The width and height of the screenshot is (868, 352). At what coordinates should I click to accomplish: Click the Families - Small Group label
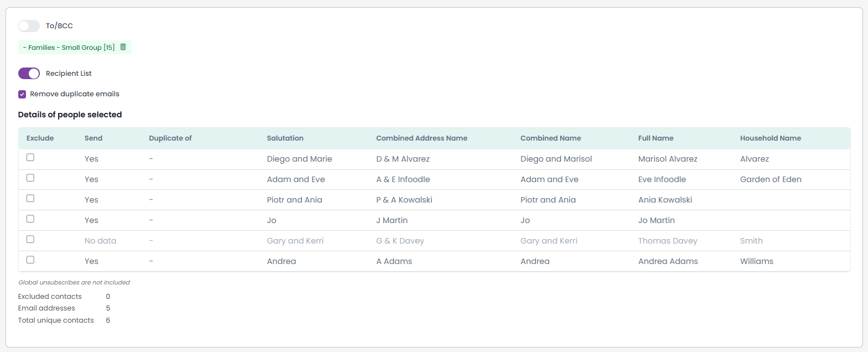[69, 48]
